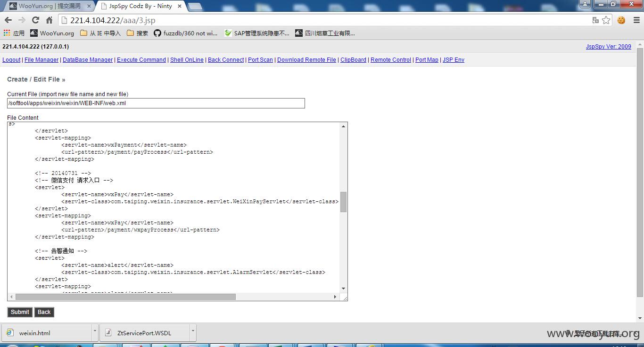The height and width of the screenshot is (347, 644).
Task: Click the textarea vertical scrollbar thumb
Action: coord(343,202)
